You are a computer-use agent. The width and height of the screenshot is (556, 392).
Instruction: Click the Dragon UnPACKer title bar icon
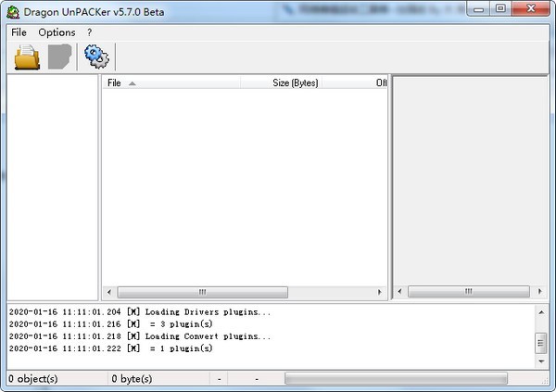tap(13, 12)
